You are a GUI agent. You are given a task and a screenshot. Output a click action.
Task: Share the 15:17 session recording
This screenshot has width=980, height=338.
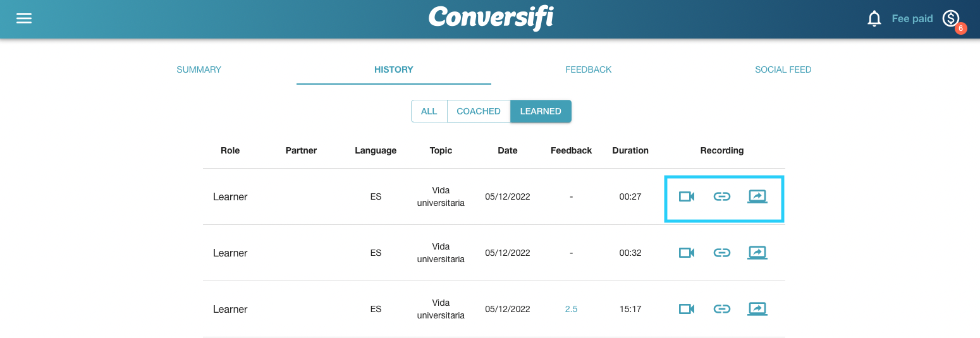coord(757,309)
